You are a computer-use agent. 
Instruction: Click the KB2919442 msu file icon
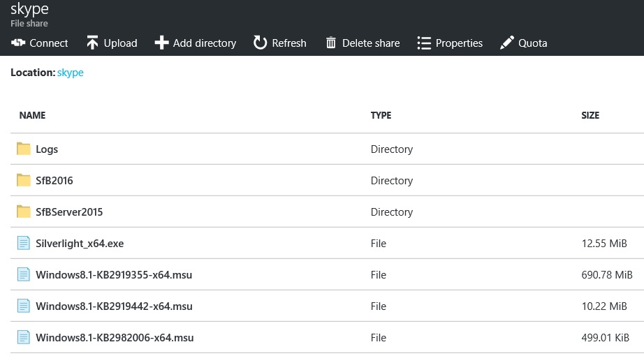click(x=24, y=306)
